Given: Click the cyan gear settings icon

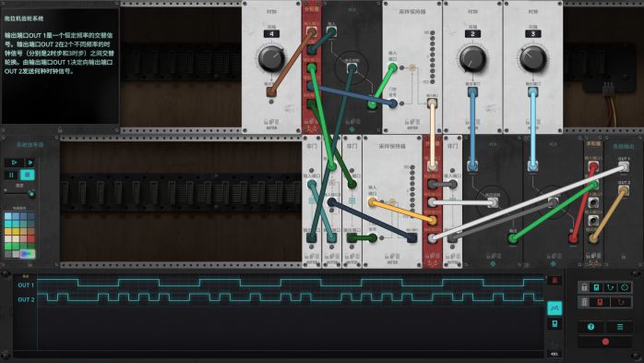Looking at the screenshot, I should pos(625,287).
